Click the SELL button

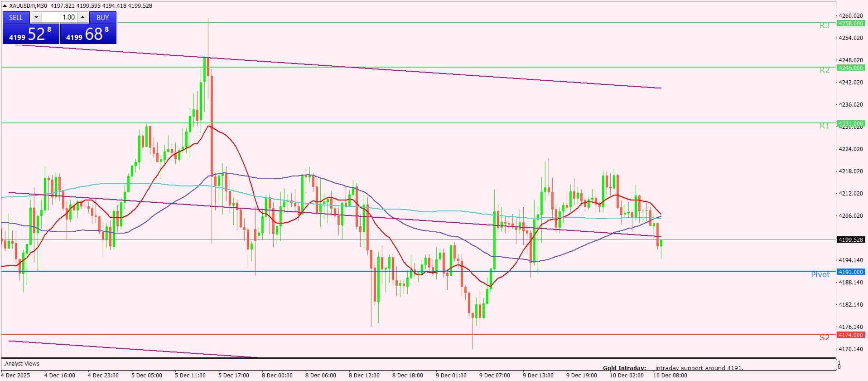pyautogui.click(x=16, y=17)
